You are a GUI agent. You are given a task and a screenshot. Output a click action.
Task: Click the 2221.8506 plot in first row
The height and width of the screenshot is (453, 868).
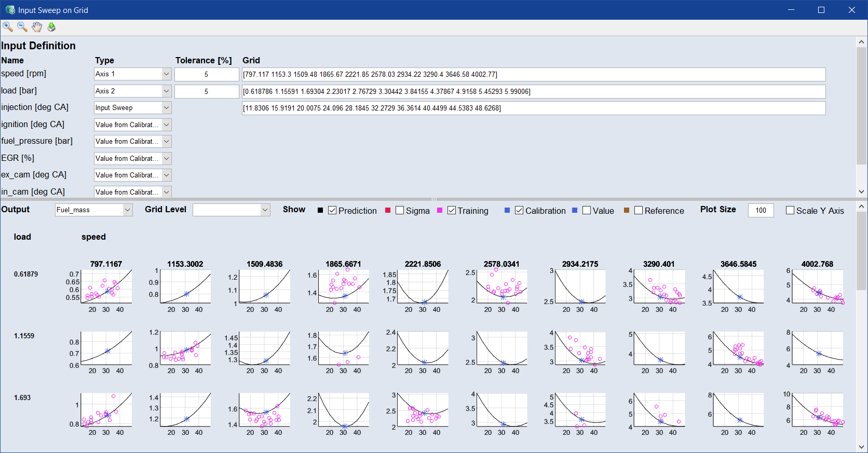coord(423,286)
